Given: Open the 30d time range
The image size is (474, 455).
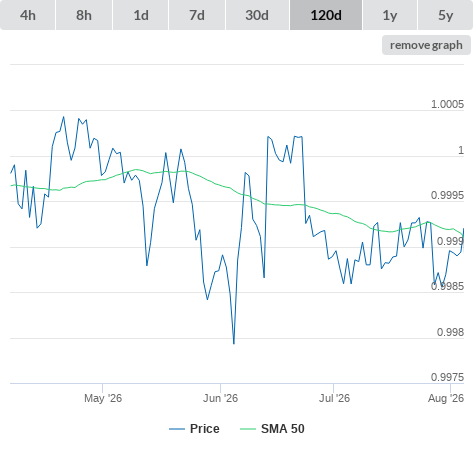Looking at the screenshot, I should click(x=257, y=15).
